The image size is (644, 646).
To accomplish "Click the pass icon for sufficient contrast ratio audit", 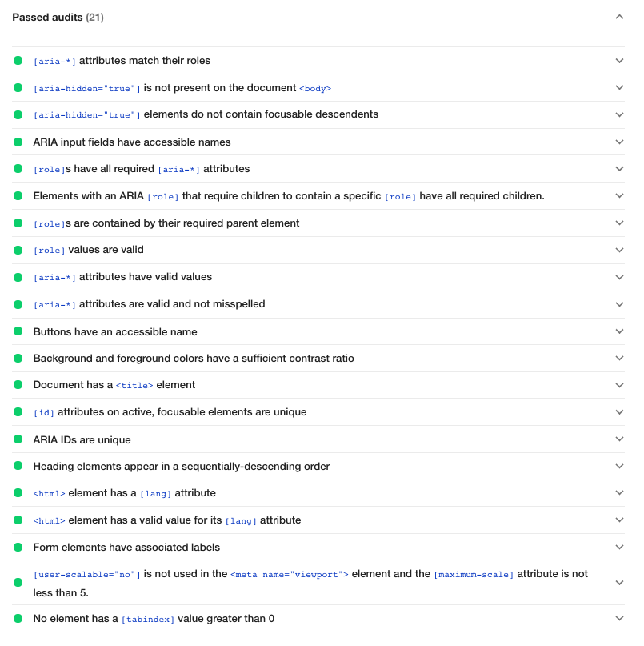I will pos(18,358).
